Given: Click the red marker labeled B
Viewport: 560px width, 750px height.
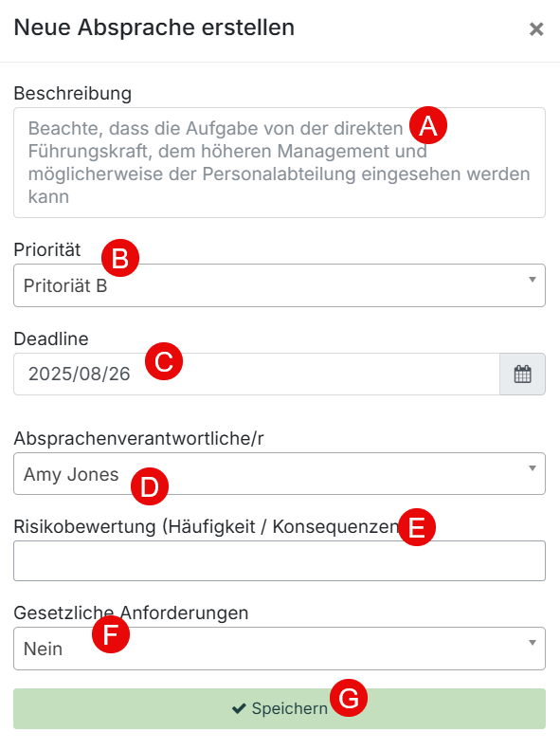Looking at the screenshot, I should coord(120,258).
